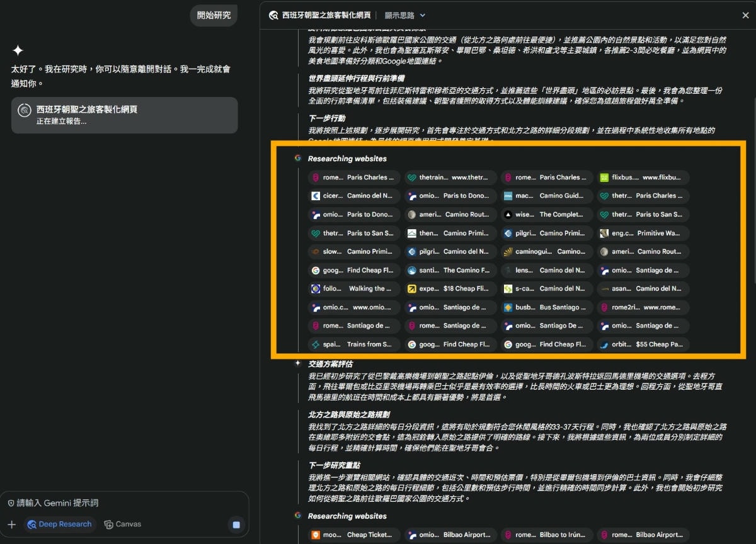This screenshot has height=544, width=756.
Task: Open the slow... Camino Primi... source chip
Action: pyautogui.click(x=354, y=252)
